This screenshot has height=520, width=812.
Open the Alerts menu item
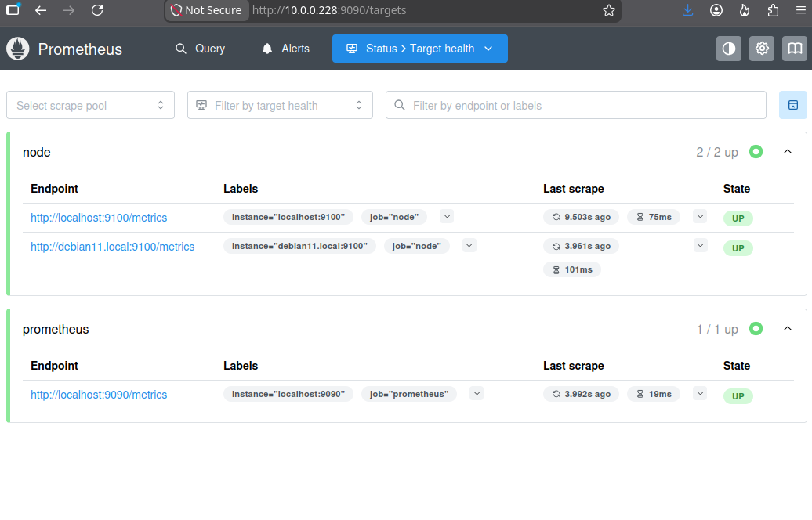coord(285,49)
